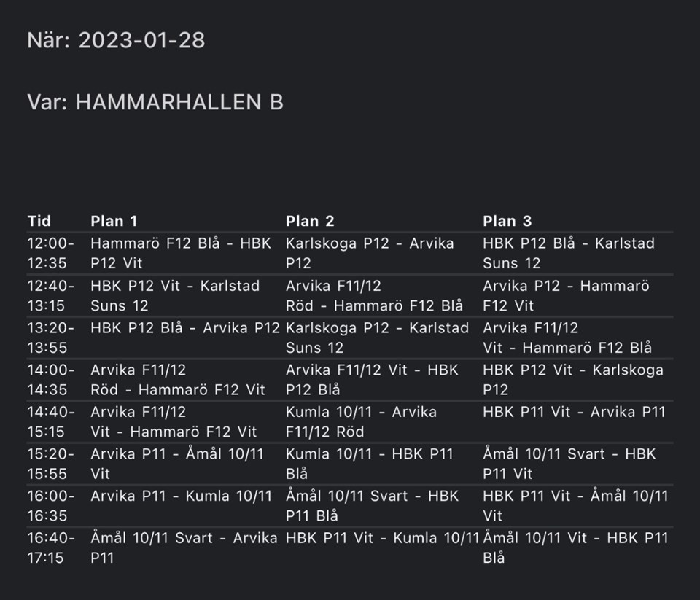Image resolution: width=700 pixels, height=600 pixels.
Task: Click match Kumla 10/11 - Arvika F11/12 Röd
Action: (x=361, y=422)
